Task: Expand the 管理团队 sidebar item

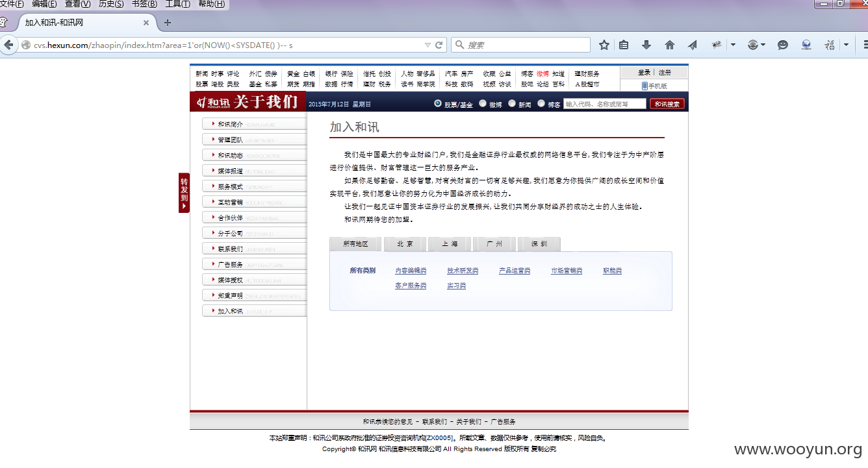Action: point(254,140)
